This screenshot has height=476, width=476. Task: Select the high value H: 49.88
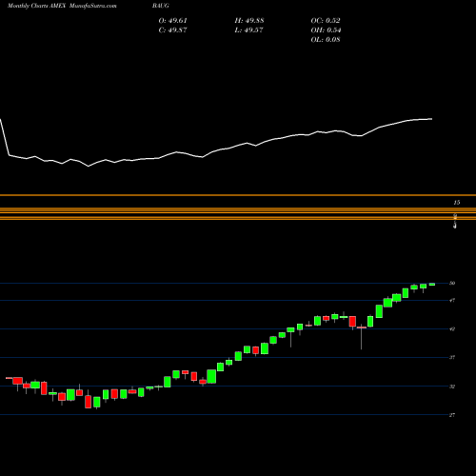pos(249,21)
